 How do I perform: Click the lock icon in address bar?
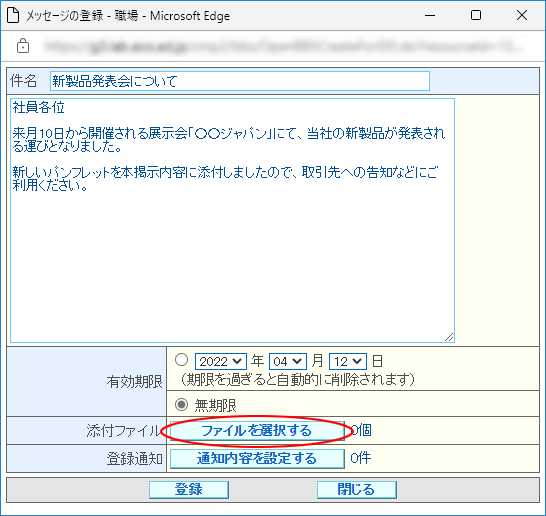(x=23, y=46)
